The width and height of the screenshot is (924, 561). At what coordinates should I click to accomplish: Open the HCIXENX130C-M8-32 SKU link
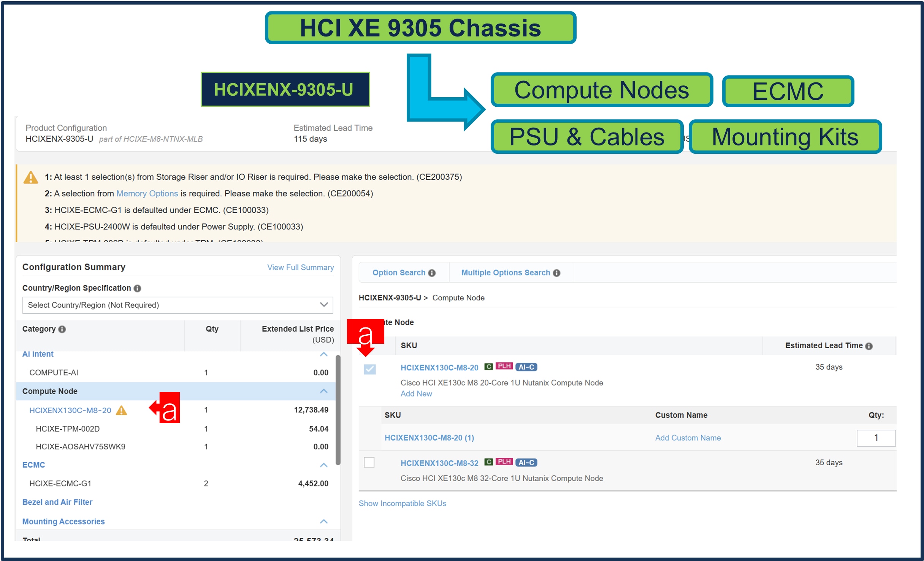tap(439, 463)
